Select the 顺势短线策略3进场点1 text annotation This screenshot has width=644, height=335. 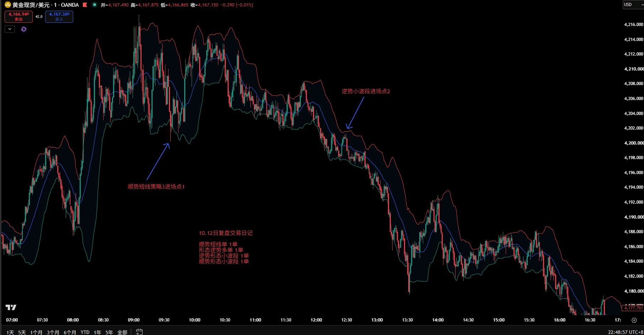[156, 187]
